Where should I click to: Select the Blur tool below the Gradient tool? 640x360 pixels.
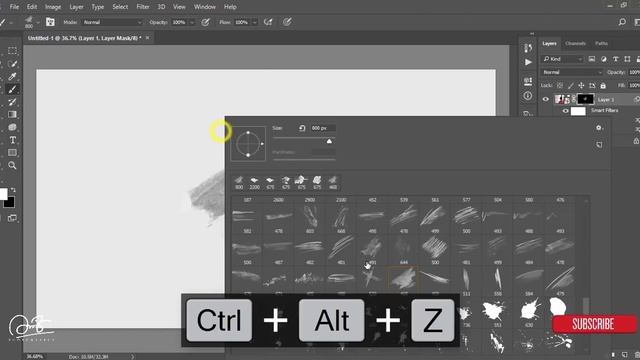[12, 127]
